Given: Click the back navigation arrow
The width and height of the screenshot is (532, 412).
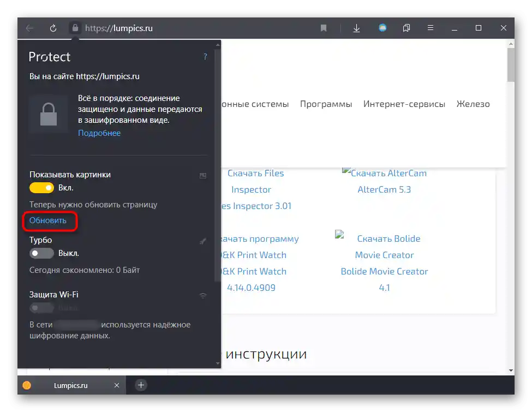Looking at the screenshot, I should click(x=30, y=28).
